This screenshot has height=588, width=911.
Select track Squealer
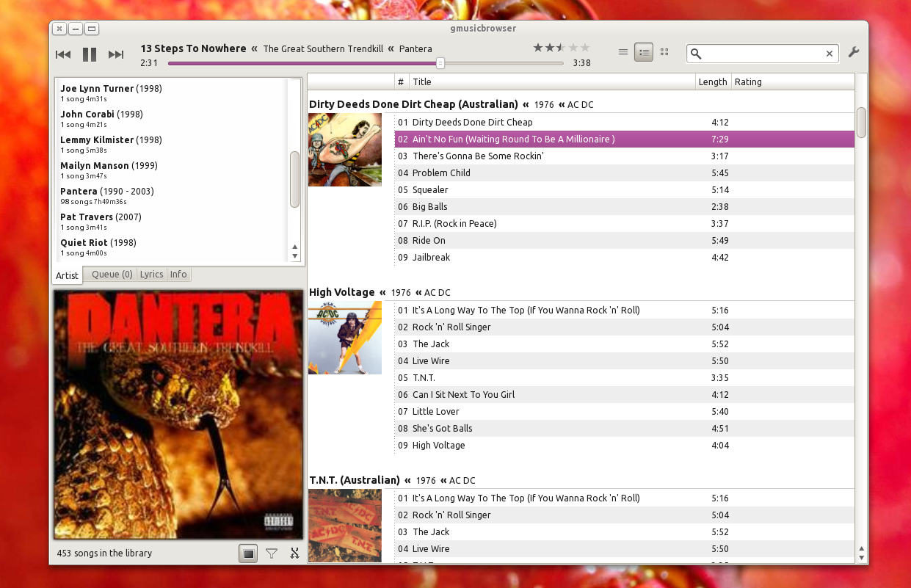625,189
